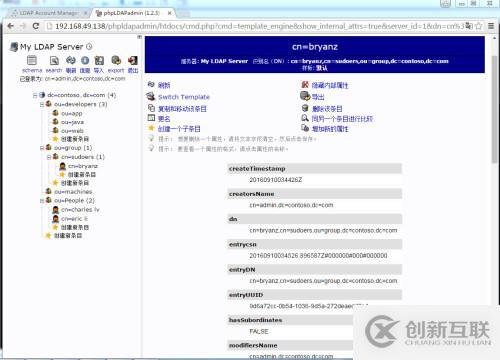Click the value 20160910034426Z

pyautogui.click(x=276, y=180)
